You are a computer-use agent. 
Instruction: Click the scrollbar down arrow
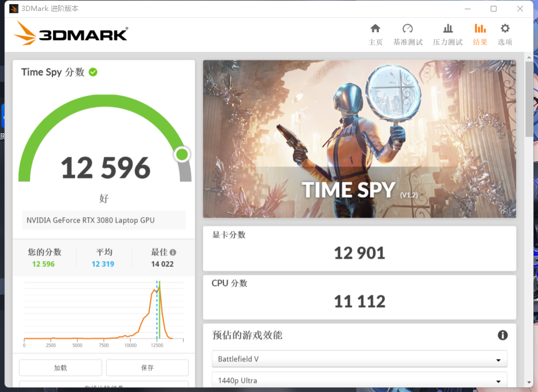tap(529, 382)
